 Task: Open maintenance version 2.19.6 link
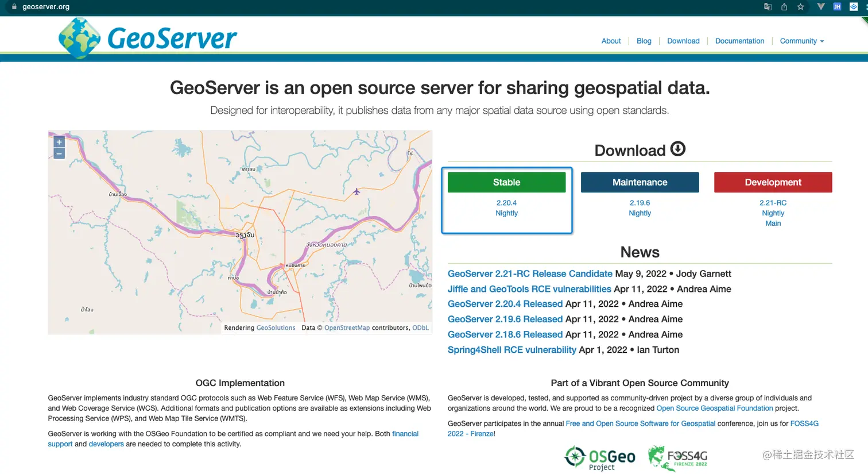pos(640,203)
